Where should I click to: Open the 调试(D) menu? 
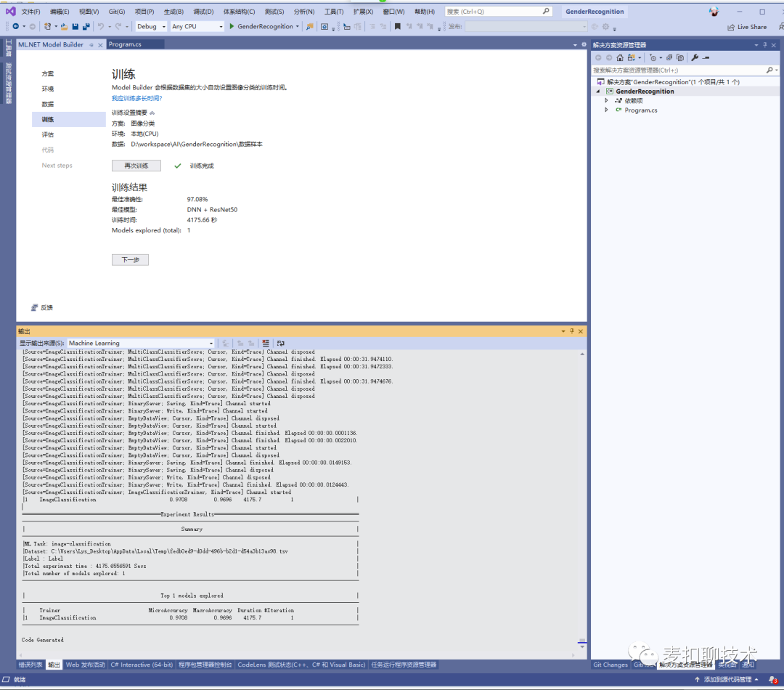click(203, 12)
